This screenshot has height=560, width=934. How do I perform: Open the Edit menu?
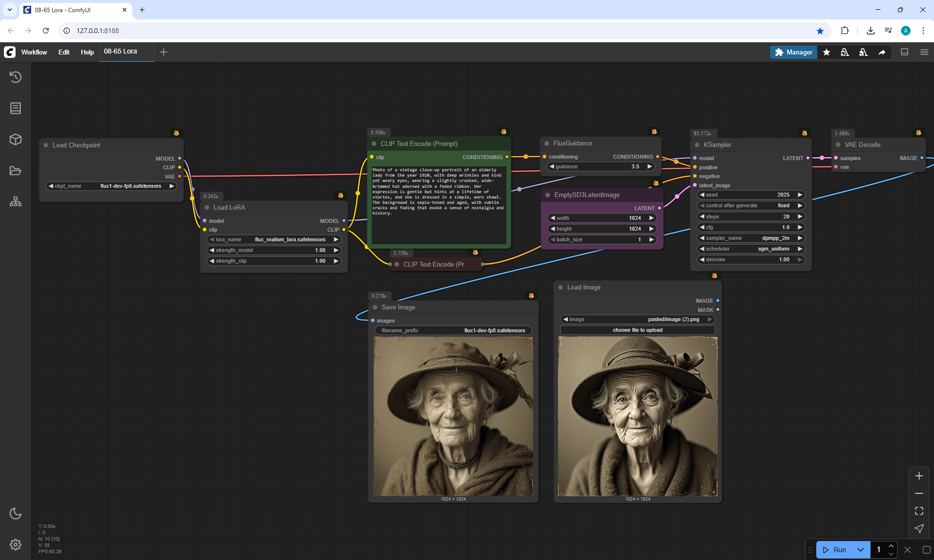(64, 52)
